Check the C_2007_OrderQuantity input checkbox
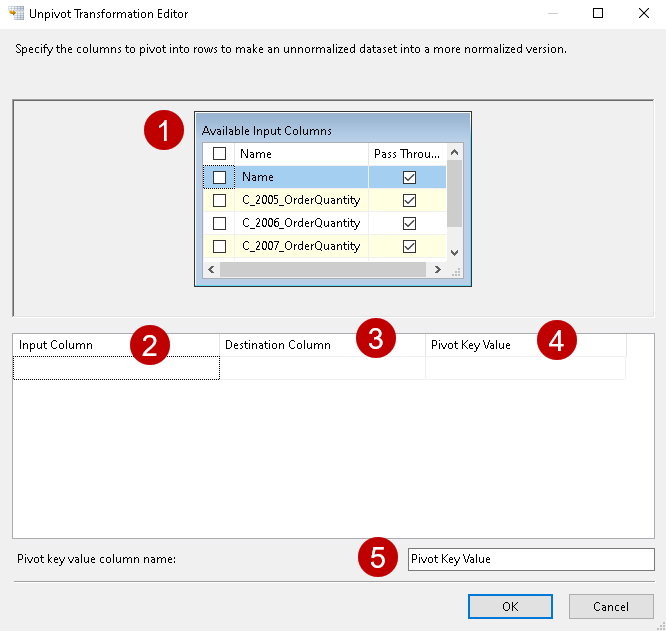Image resolution: width=666 pixels, height=631 pixels. pos(219,246)
